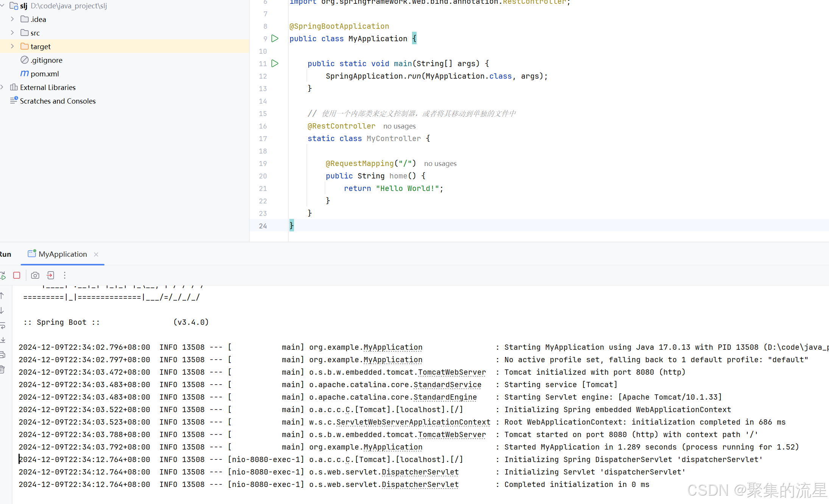Expand the .idea folder
Image resolution: width=829 pixels, height=504 pixels.
(12, 19)
